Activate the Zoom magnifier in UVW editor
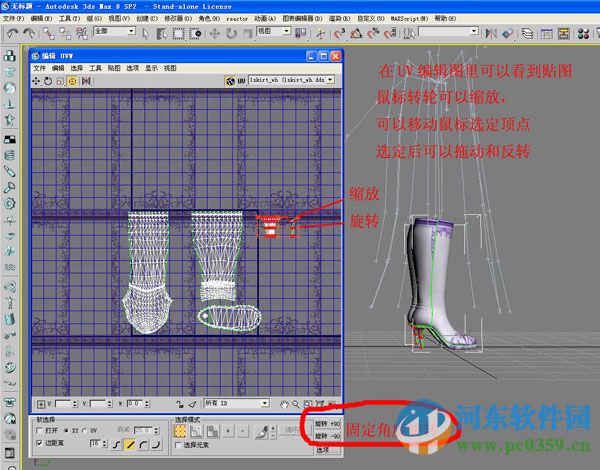This screenshot has width=600, height=470. 295,404
